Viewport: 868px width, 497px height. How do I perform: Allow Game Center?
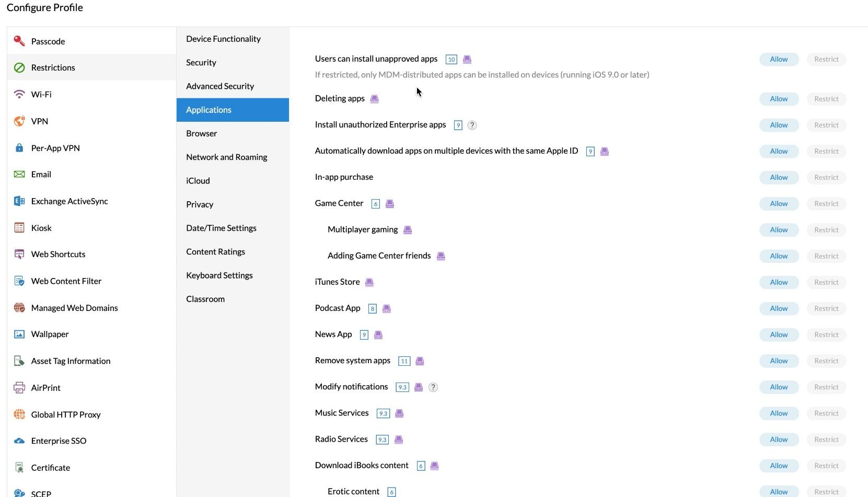click(x=779, y=203)
